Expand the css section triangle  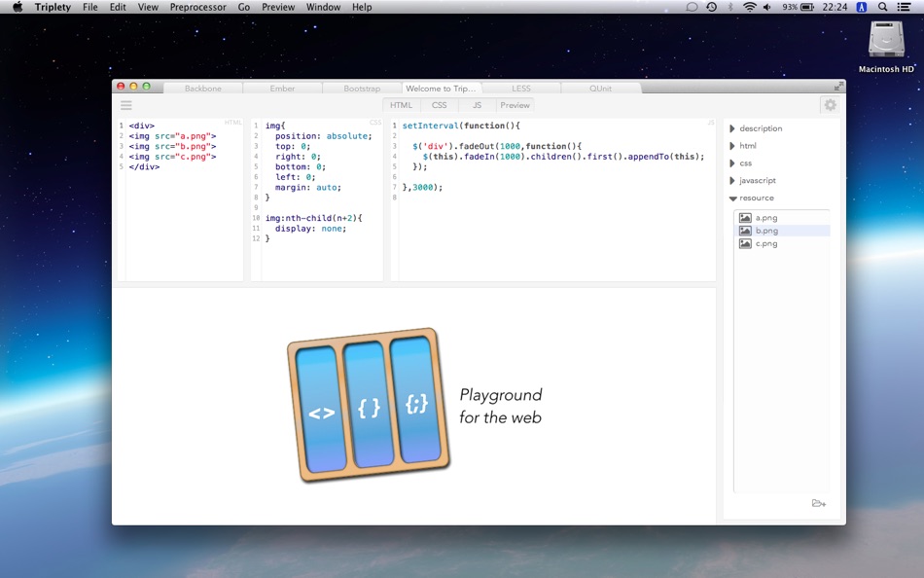pos(731,163)
